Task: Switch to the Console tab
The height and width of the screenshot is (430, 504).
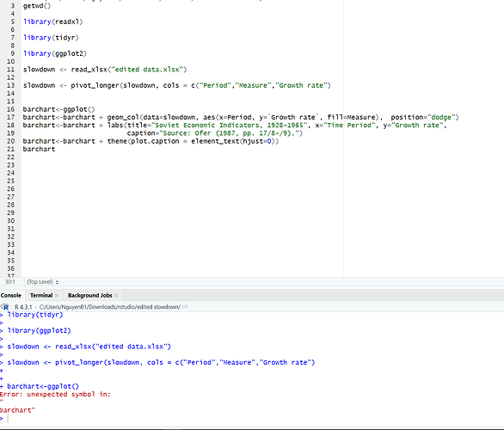Action: pyautogui.click(x=11, y=295)
